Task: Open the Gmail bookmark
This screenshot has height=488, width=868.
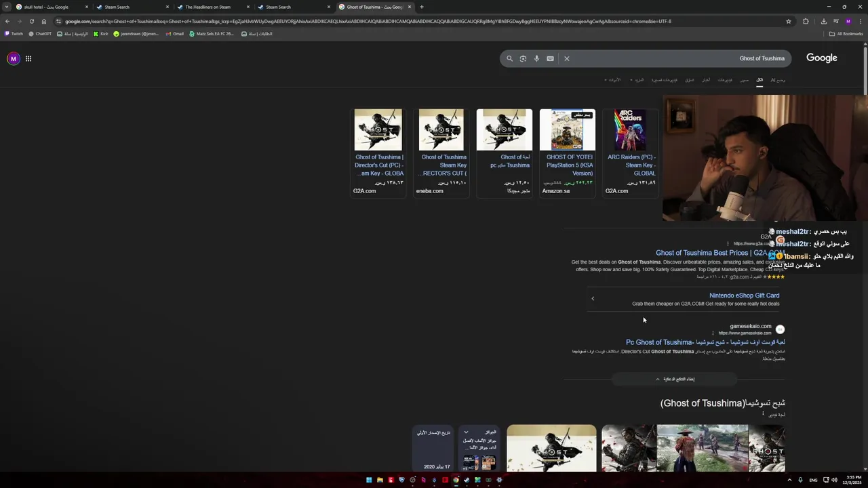Action: [174, 33]
